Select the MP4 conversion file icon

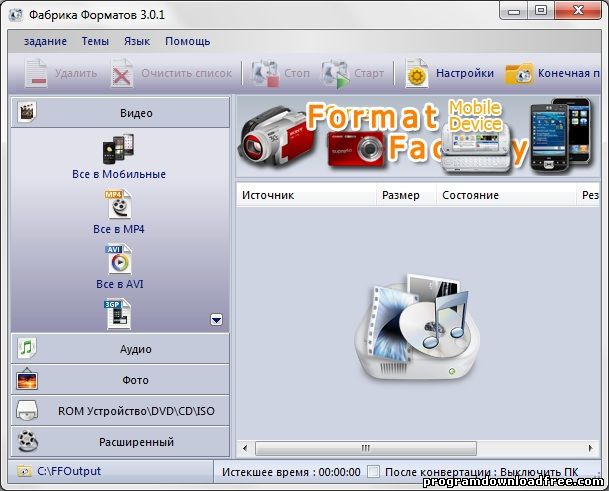pyautogui.click(x=118, y=204)
